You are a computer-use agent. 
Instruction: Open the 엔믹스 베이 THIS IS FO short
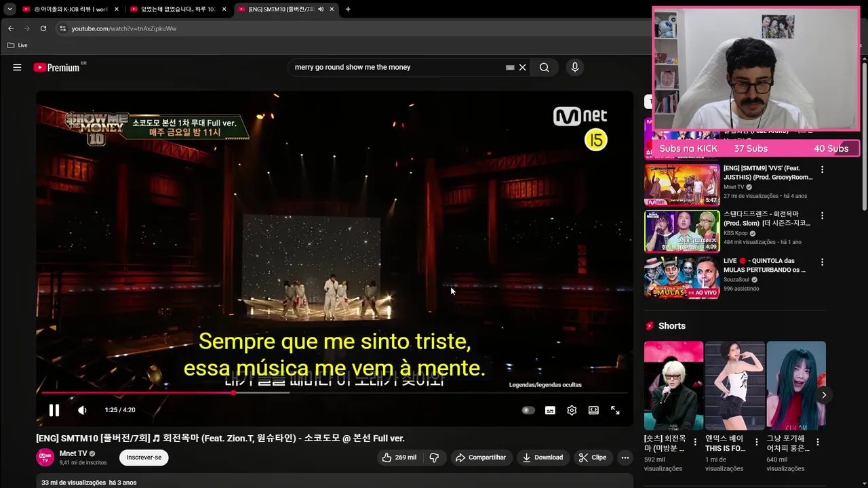coord(734,385)
